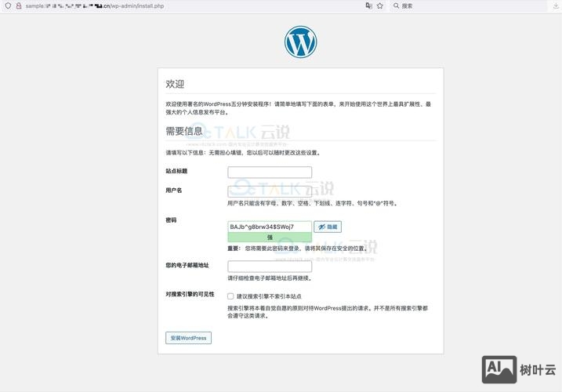Click the 安装WordPress button

click(x=189, y=338)
